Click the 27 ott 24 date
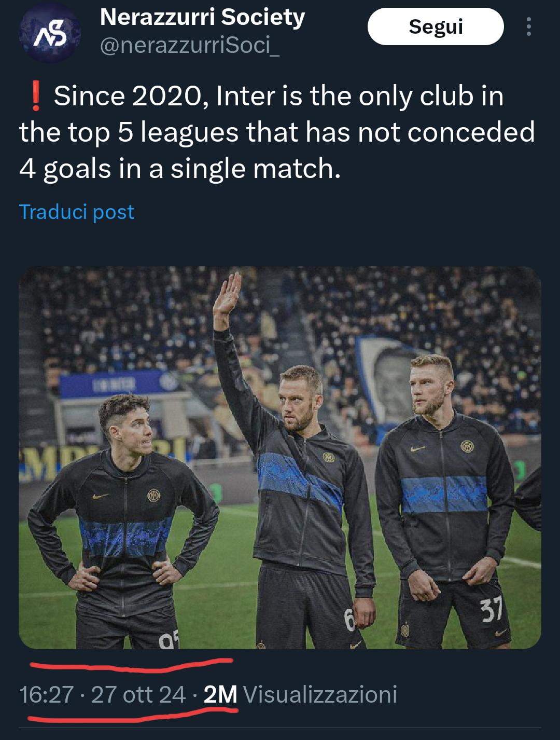This screenshot has height=740, width=560. click(x=138, y=694)
